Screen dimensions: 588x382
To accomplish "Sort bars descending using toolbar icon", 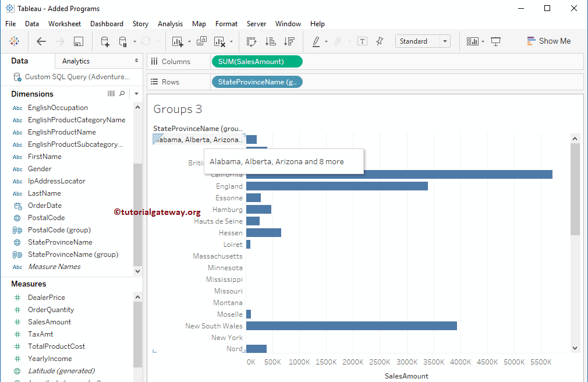I will click(289, 41).
